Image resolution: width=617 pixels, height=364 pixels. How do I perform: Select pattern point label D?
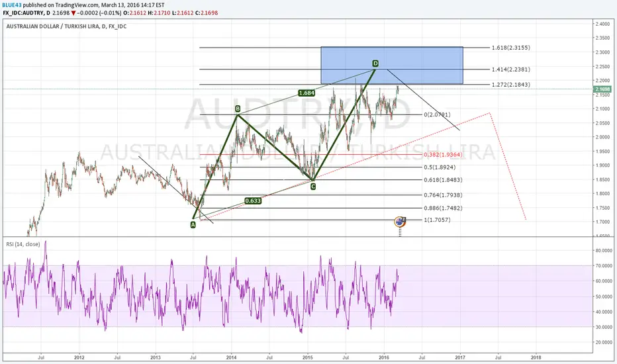(x=375, y=64)
